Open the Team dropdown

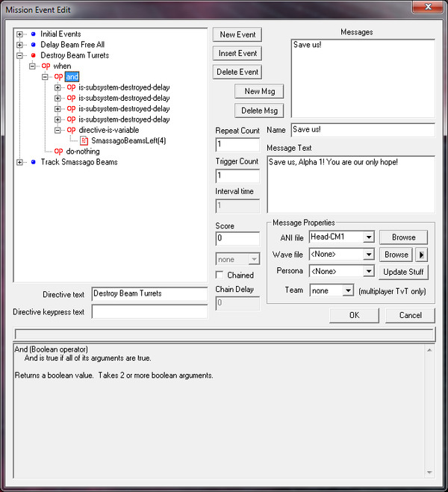point(346,290)
